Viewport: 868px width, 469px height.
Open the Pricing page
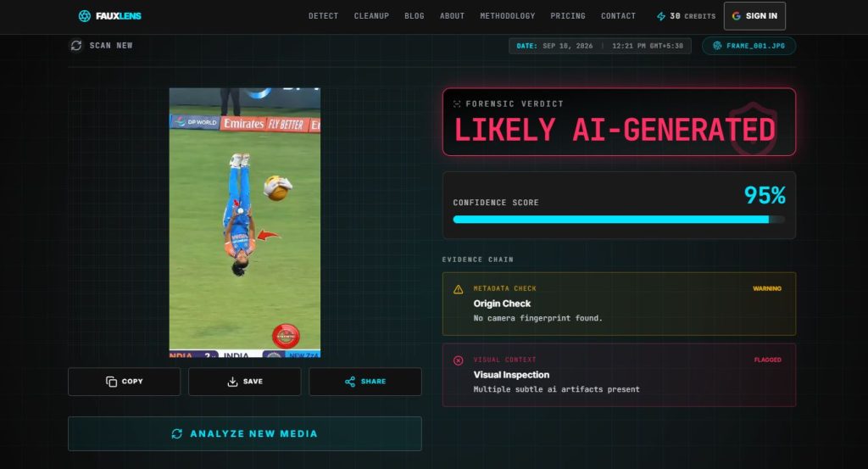[568, 16]
